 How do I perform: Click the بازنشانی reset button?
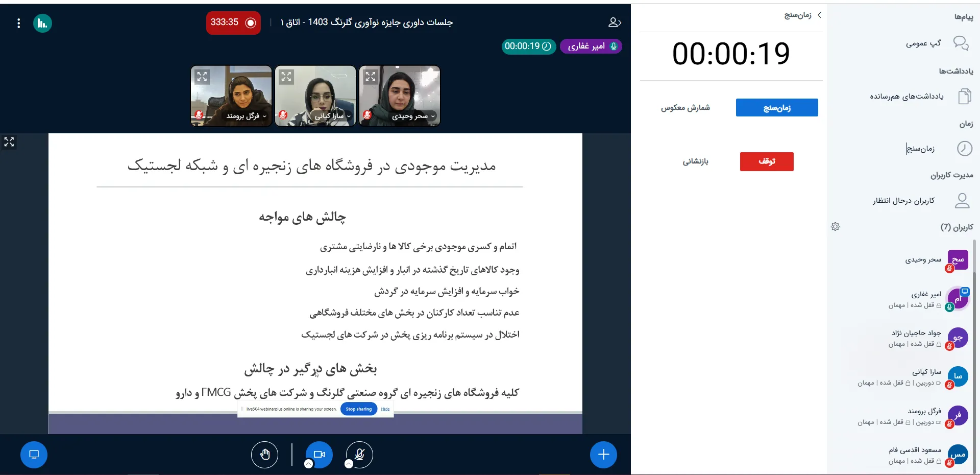tap(695, 162)
